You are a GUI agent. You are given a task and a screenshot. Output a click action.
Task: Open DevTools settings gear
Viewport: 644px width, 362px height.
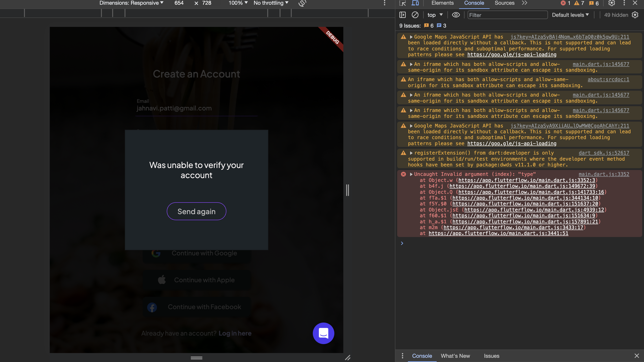tap(611, 3)
